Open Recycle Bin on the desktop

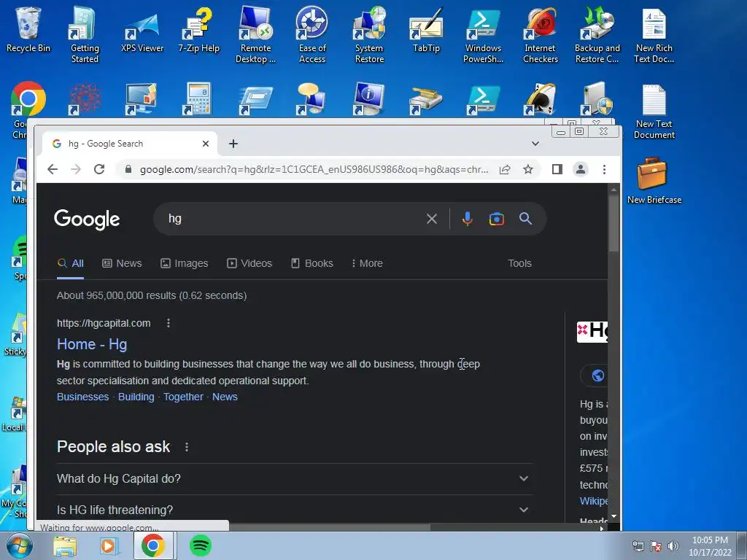(x=28, y=29)
